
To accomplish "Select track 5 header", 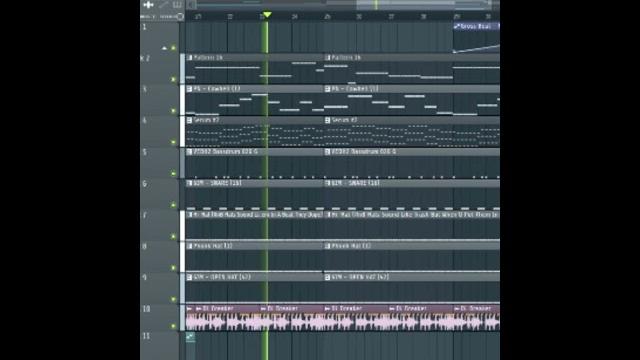I will 160,163.
